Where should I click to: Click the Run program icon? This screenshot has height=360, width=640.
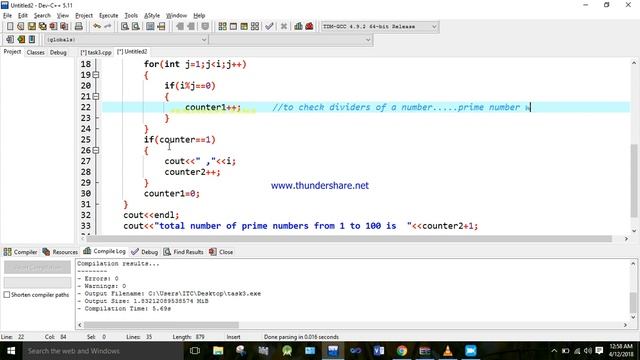tap(233, 27)
